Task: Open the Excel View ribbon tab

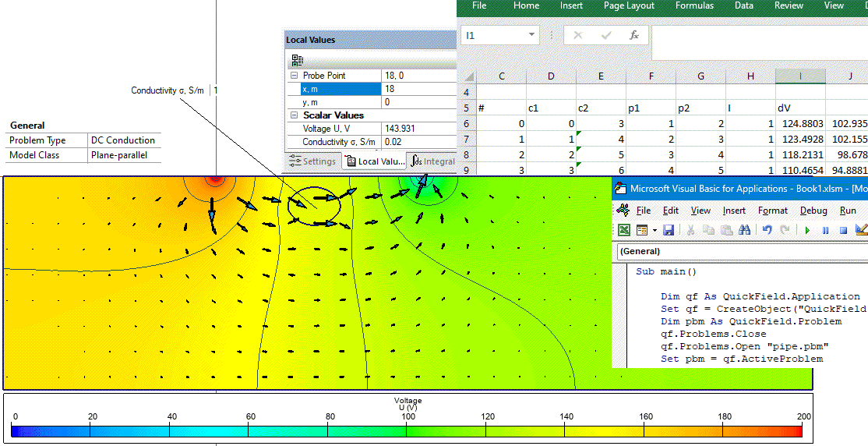Action: click(x=834, y=5)
